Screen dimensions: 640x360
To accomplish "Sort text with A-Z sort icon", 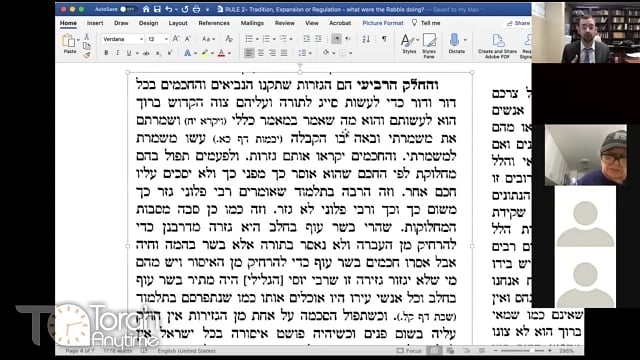I will 366,39.
